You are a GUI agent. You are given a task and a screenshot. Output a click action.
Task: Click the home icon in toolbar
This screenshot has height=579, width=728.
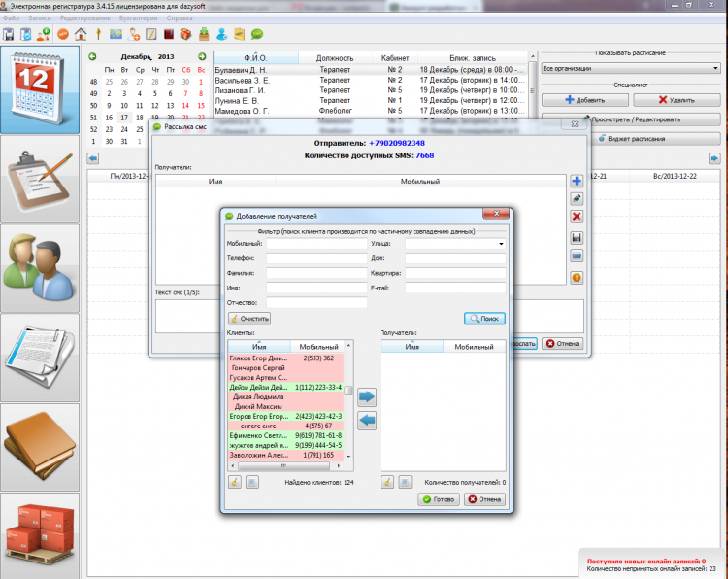pyautogui.click(x=80, y=34)
